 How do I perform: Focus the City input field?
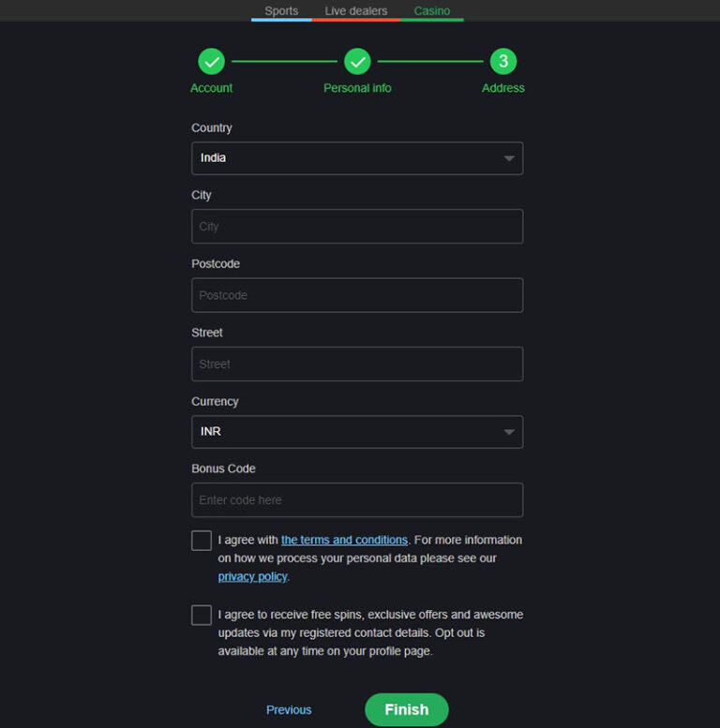pos(356,227)
